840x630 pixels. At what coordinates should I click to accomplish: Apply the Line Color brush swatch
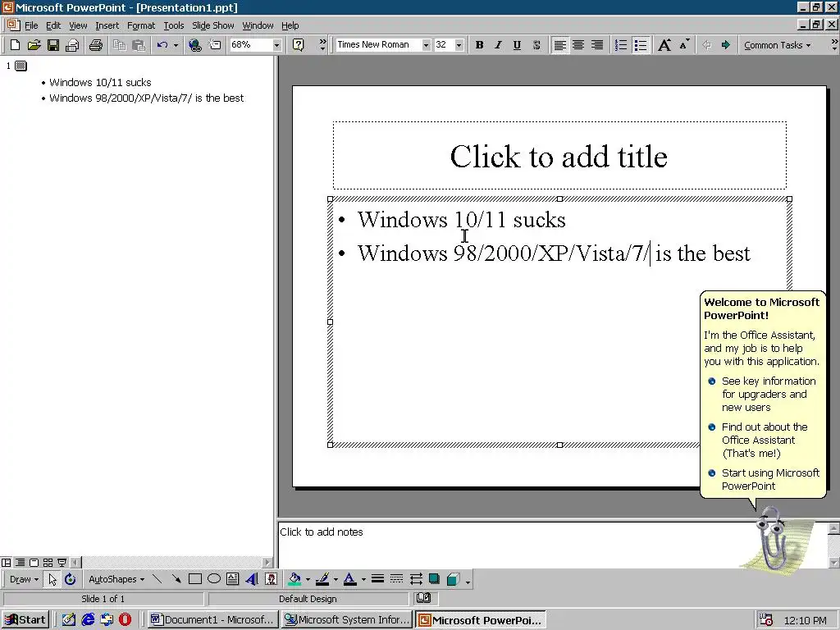click(x=322, y=579)
